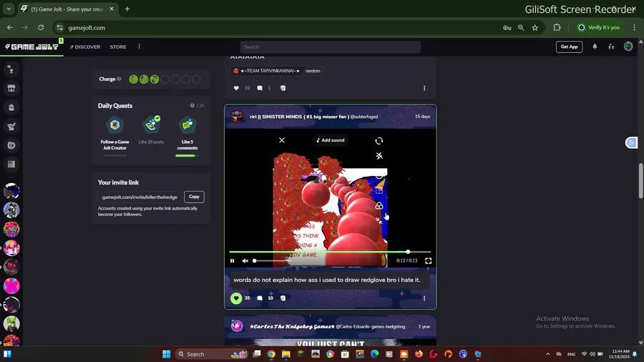
Task: Open the Chrome extensions puzzle icon
Action: [x=557, y=27]
